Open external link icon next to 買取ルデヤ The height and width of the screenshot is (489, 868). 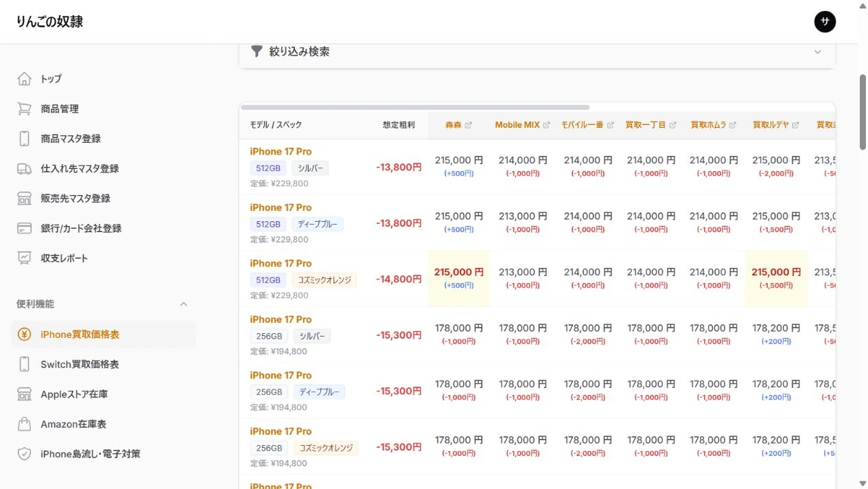(x=796, y=125)
